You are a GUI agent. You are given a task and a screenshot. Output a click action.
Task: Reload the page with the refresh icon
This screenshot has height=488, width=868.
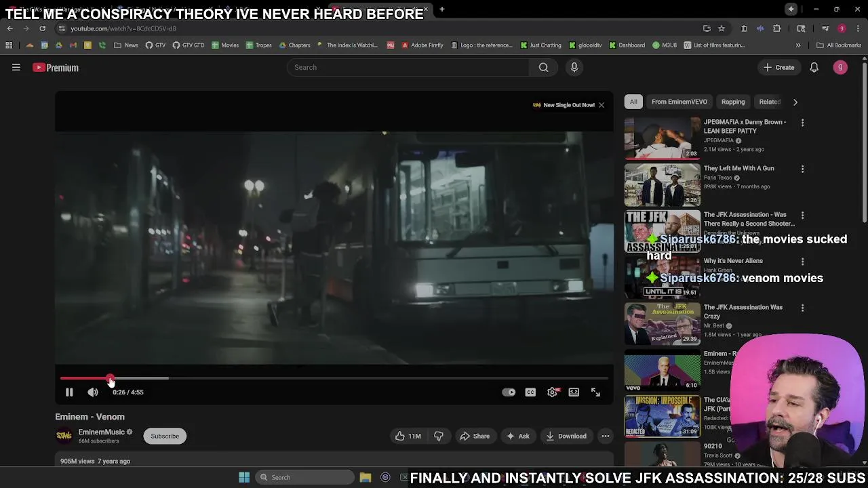(42, 28)
